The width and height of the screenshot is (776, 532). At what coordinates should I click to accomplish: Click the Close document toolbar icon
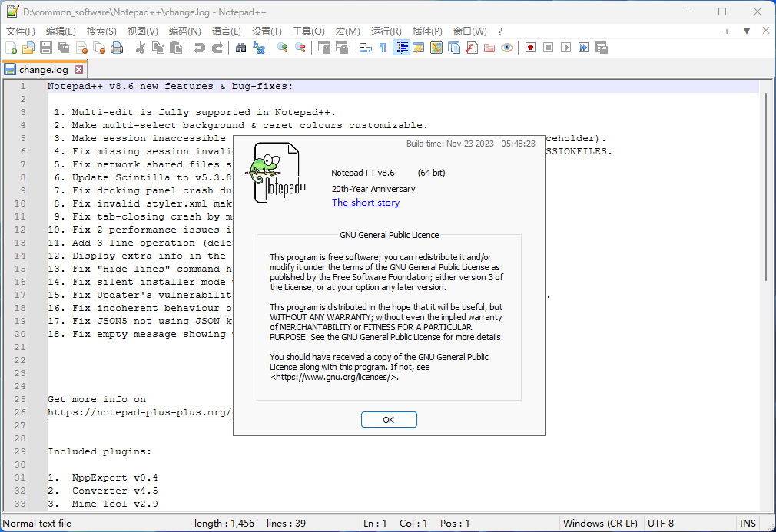(81, 48)
